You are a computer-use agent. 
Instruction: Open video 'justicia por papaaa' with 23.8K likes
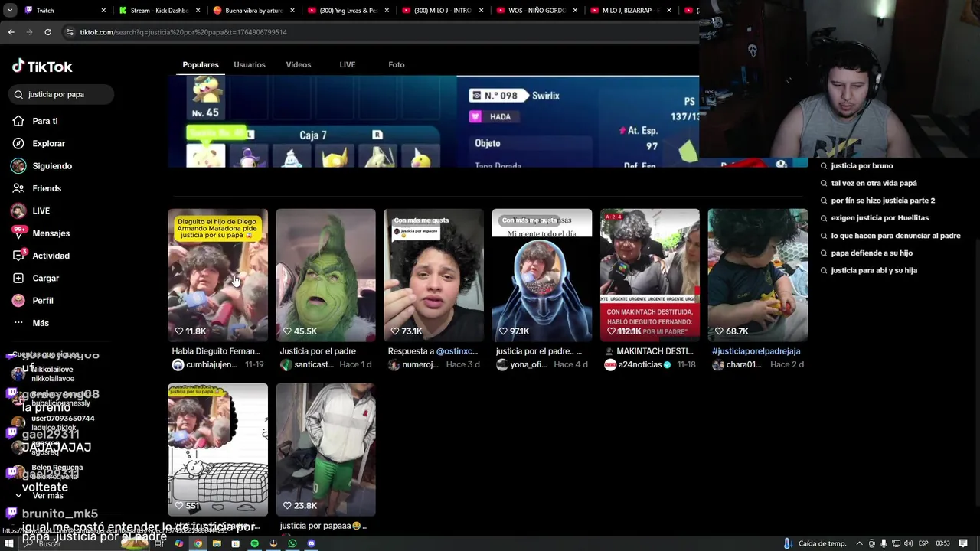325,449
